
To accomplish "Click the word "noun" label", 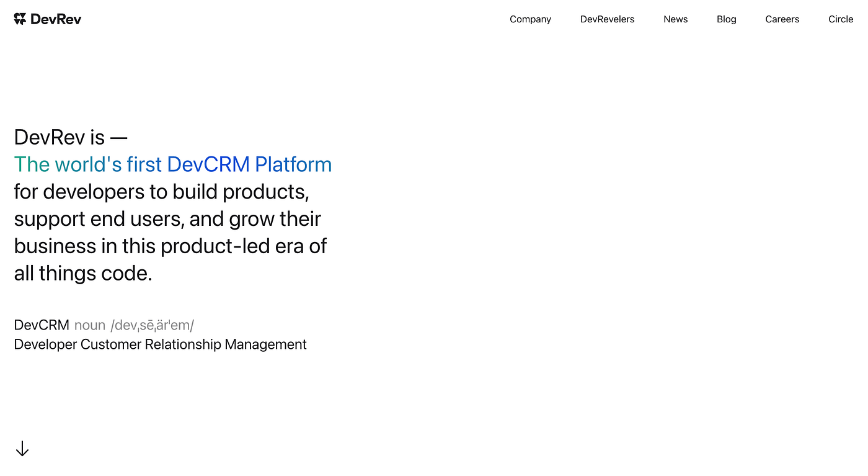I will (x=90, y=326).
